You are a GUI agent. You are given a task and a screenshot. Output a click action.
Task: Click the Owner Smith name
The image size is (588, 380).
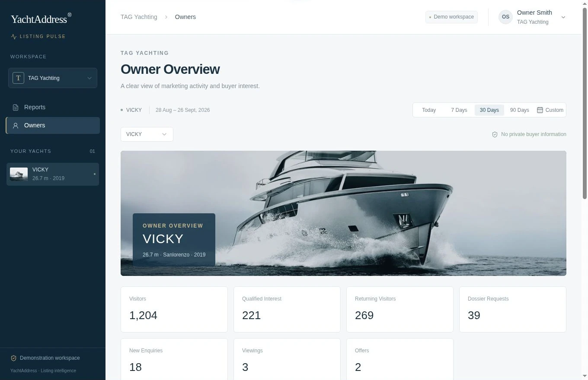click(534, 13)
